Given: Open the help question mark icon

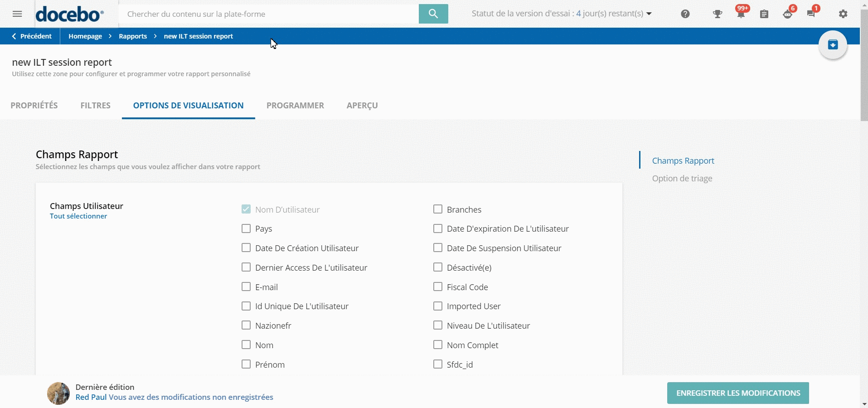Looking at the screenshot, I should coord(685,14).
